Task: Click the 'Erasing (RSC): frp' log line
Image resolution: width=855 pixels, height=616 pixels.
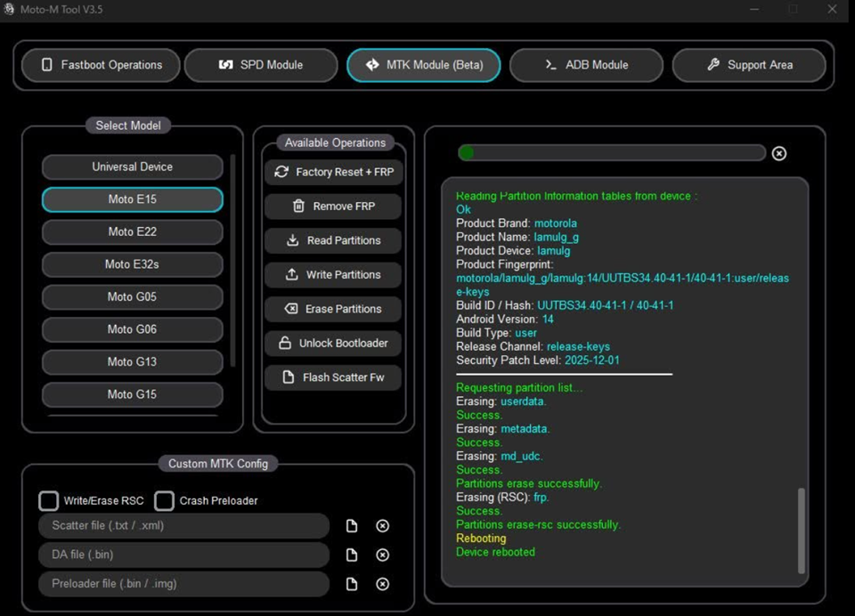Action: pos(502,498)
